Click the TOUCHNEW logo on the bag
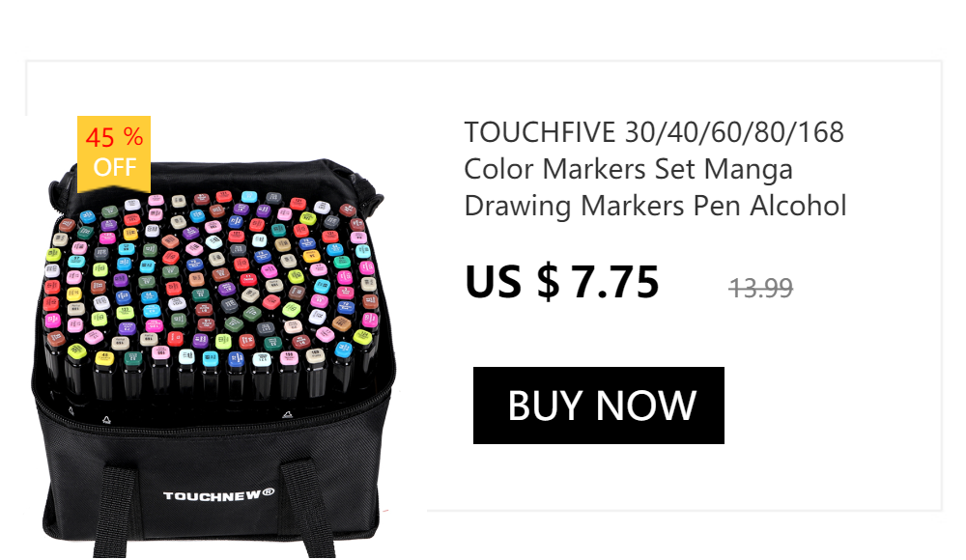The width and height of the screenshot is (966, 560). (x=218, y=494)
